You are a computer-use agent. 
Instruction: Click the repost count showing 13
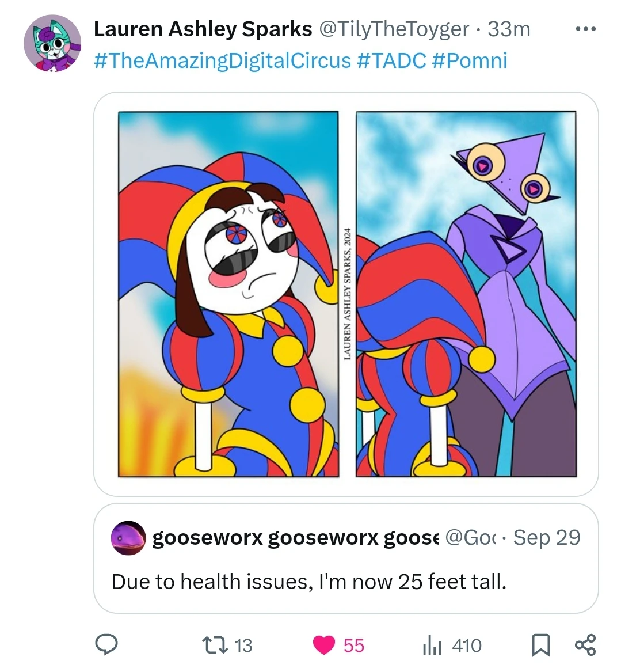[x=242, y=646]
